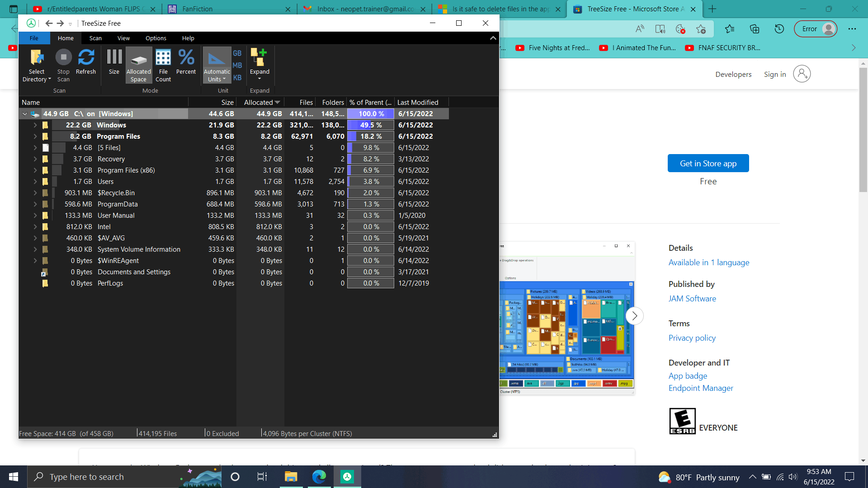Select the ProgramData folder row
Image resolution: width=868 pixels, height=488 pixels.
point(234,204)
